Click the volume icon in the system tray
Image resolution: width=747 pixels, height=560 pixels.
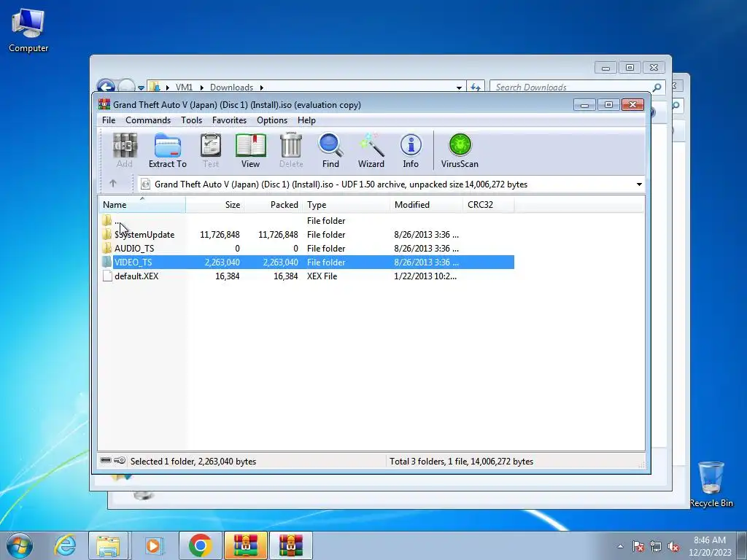tap(673, 547)
